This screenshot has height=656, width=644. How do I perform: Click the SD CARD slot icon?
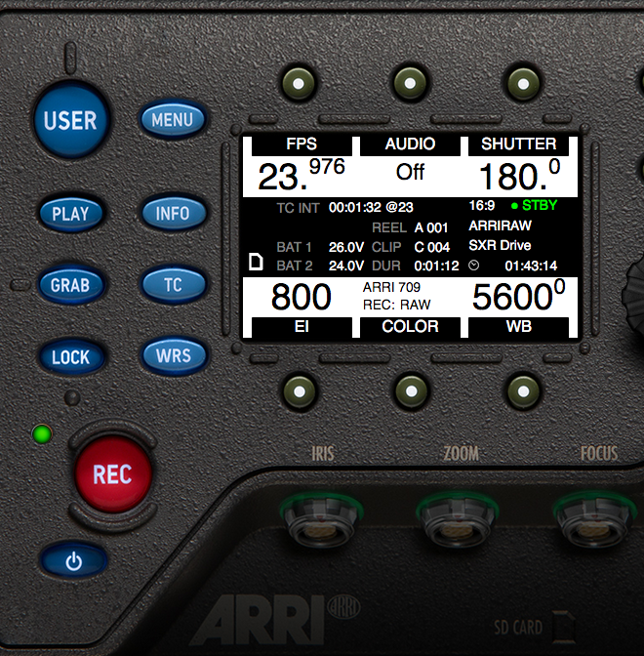click(x=563, y=626)
